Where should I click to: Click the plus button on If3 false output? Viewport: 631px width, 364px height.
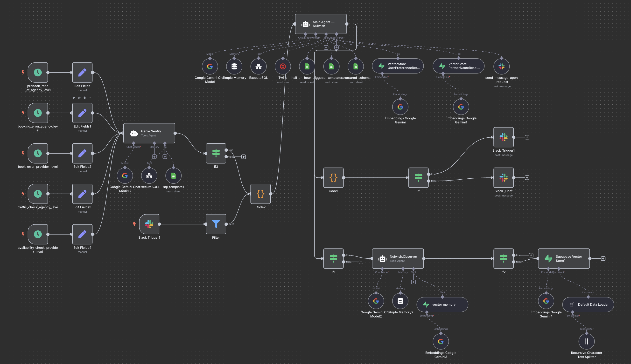point(243,157)
